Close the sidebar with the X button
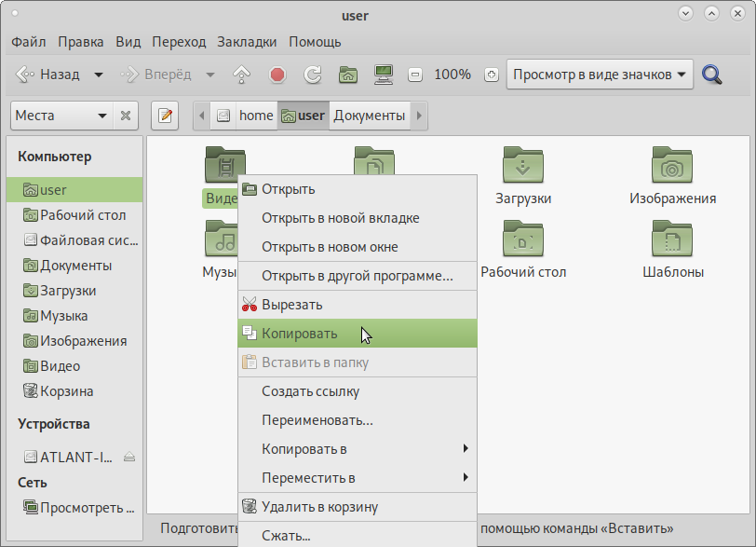 pyautogui.click(x=126, y=116)
